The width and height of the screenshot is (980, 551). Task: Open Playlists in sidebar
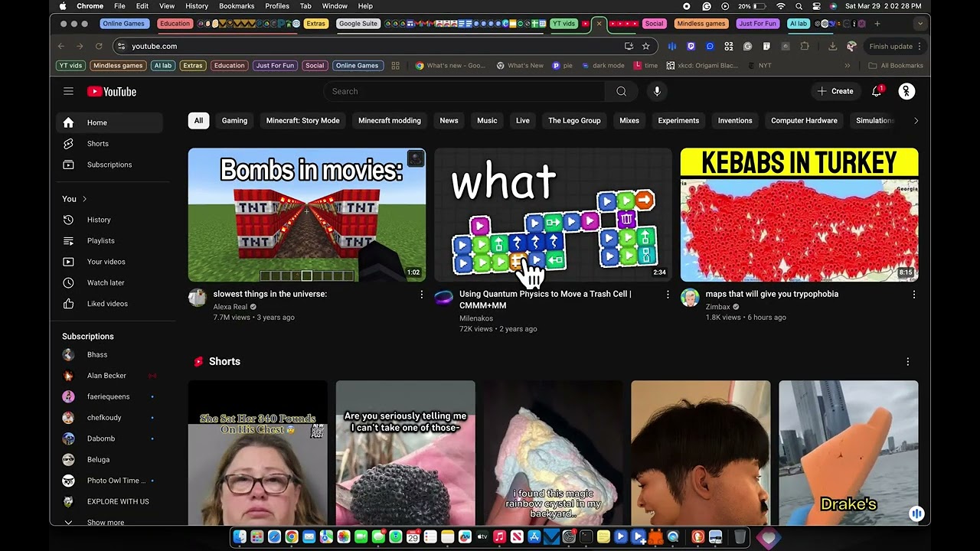109,240
